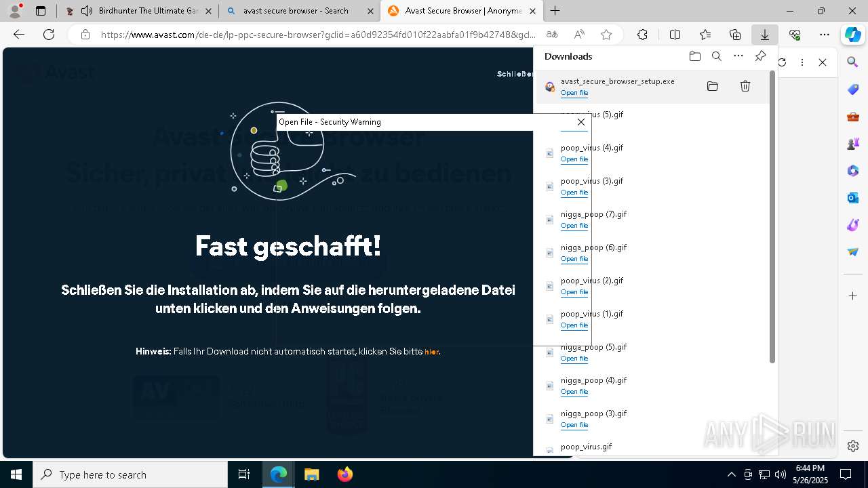Click the taskbar search box
This screenshot has width=868, height=488.
[130, 474]
